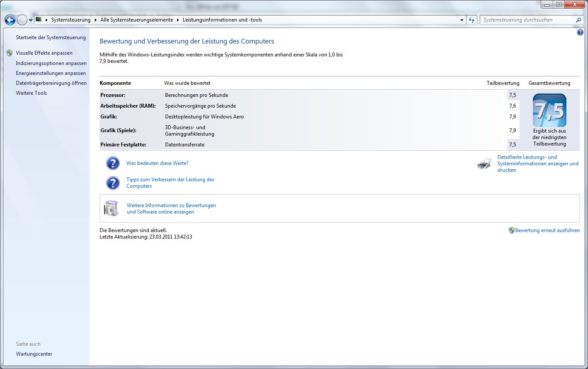Open the recent pages dropdown arrow
The height and width of the screenshot is (369, 588).
click(31, 20)
